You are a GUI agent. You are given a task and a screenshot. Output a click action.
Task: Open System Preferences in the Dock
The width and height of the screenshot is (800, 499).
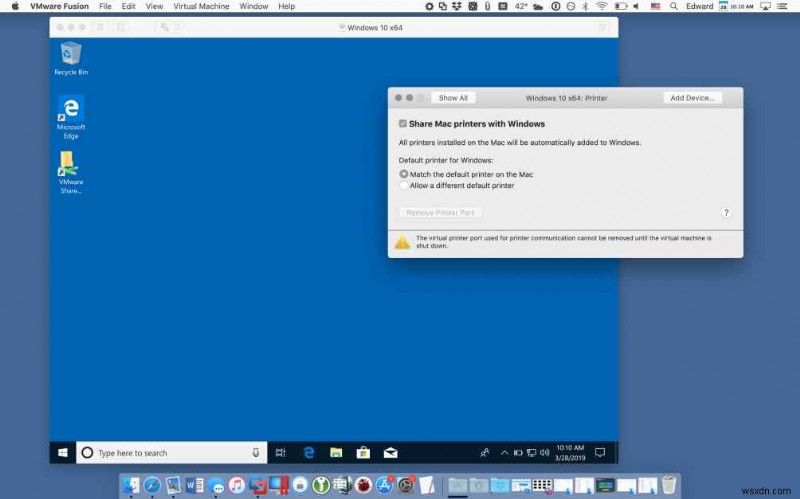[x=406, y=485]
